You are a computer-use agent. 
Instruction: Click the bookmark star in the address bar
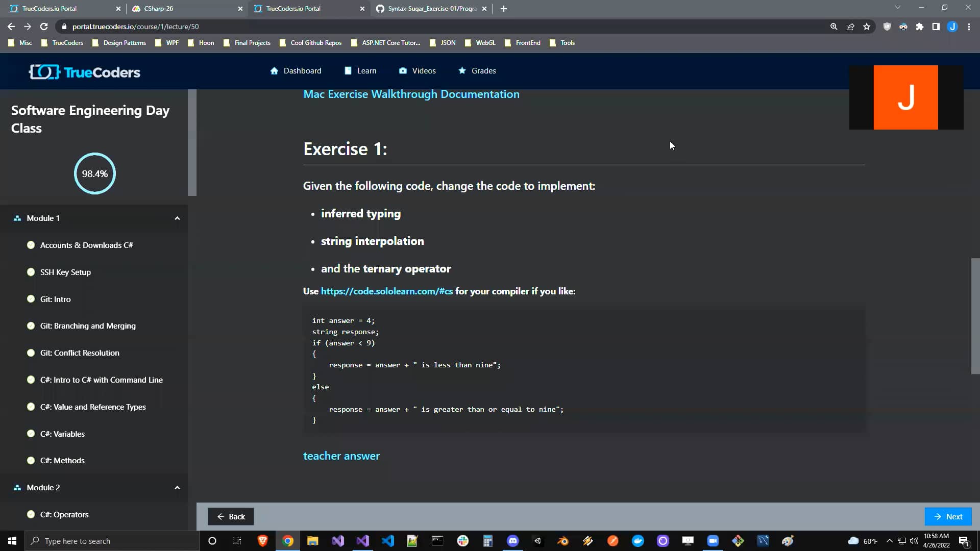866,27
